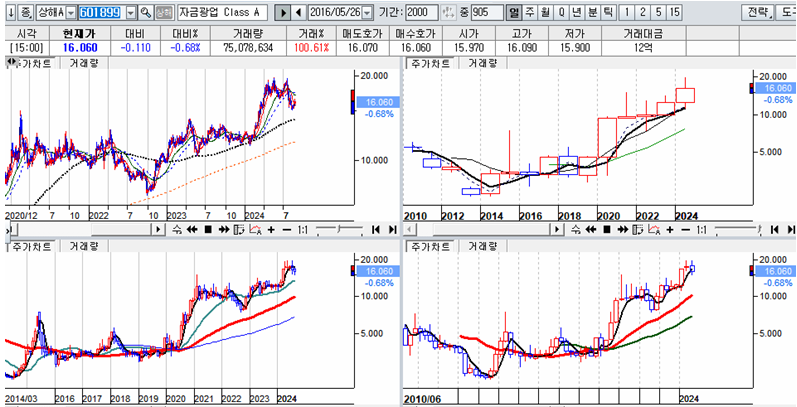Screen dimensions: 797x407
Task: Expand the stock code history dropdown
Action: coord(131,12)
